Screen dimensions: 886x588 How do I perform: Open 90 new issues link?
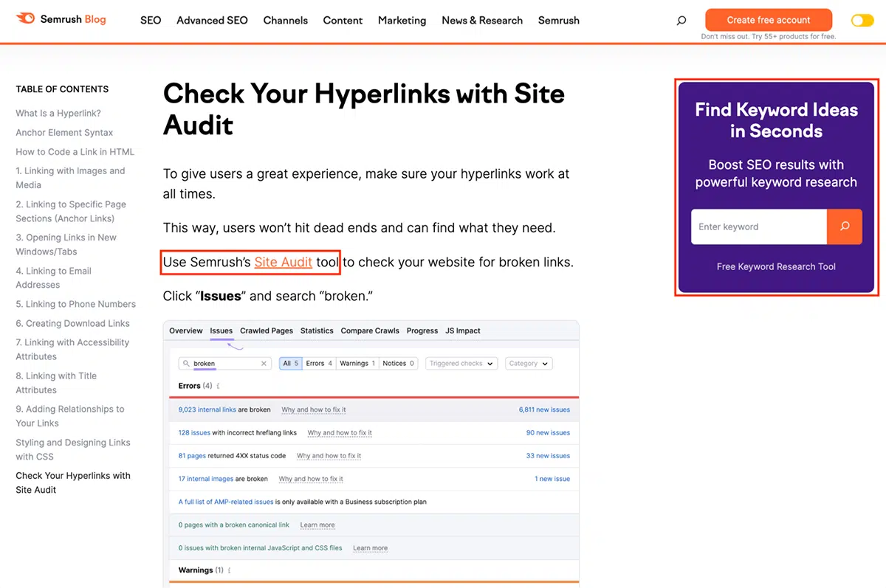(548, 433)
